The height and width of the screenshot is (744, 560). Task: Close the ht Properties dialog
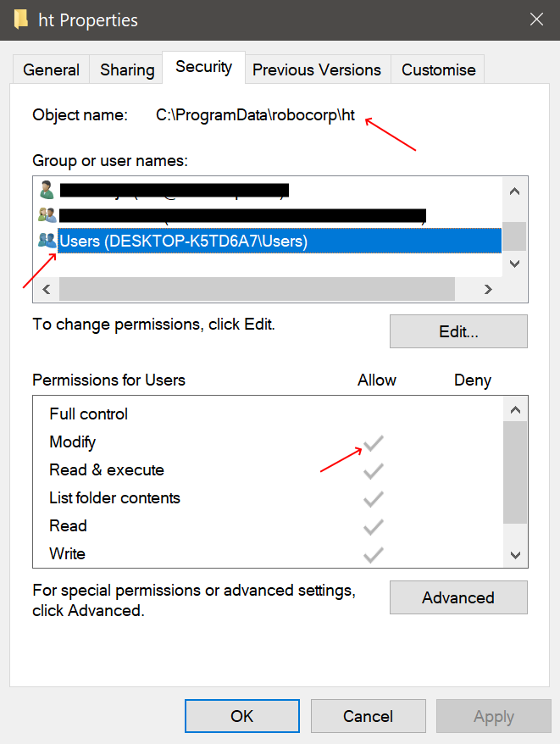point(536,19)
